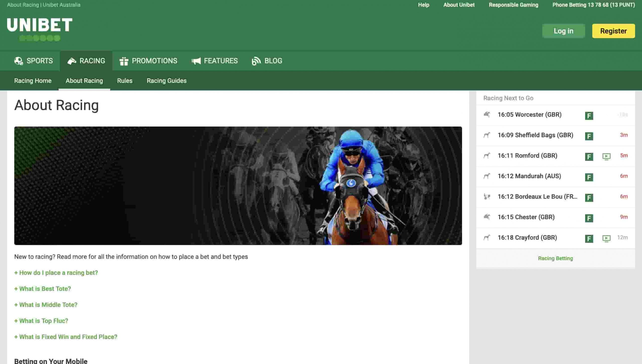The width and height of the screenshot is (642, 364).
Task: Open the 16:18 Crayford (GBR) race
Action: 555,238
